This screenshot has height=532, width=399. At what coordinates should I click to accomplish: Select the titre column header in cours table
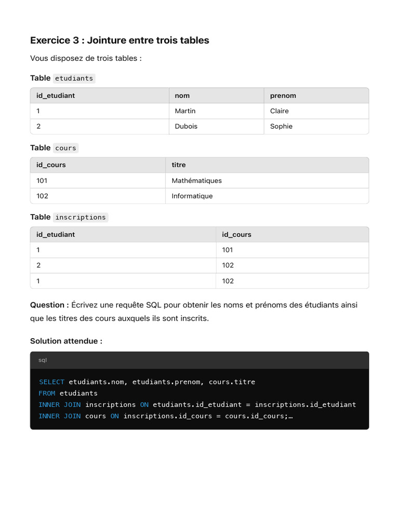coord(267,165)
